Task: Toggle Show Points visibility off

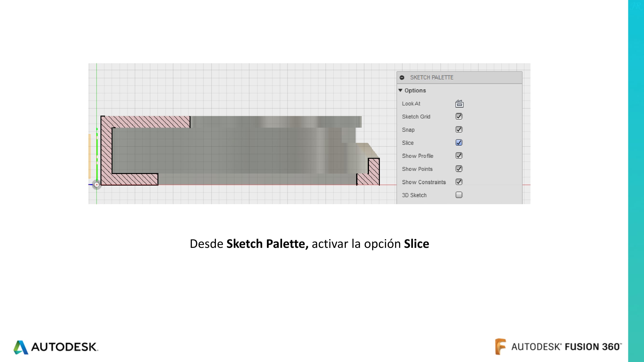Action: [x=459, y=169]
